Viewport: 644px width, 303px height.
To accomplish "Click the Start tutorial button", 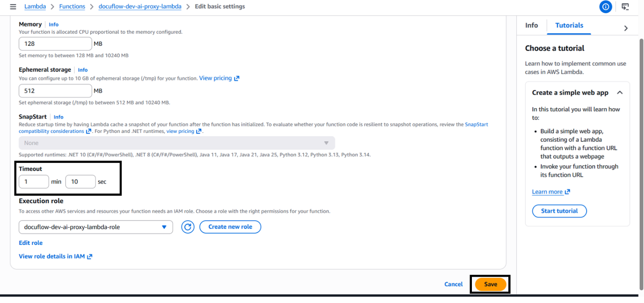I will pos(559,211).
